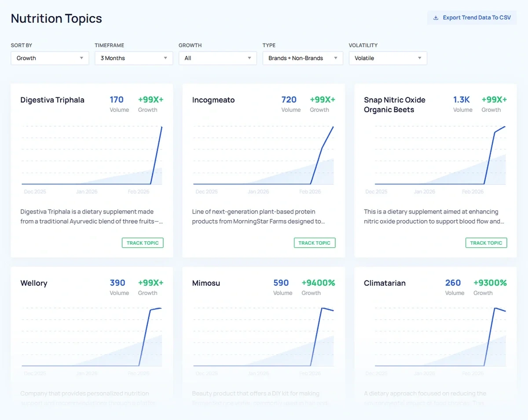
Task: Click Track Topic for Incogmeato
Action: (314, 243)
